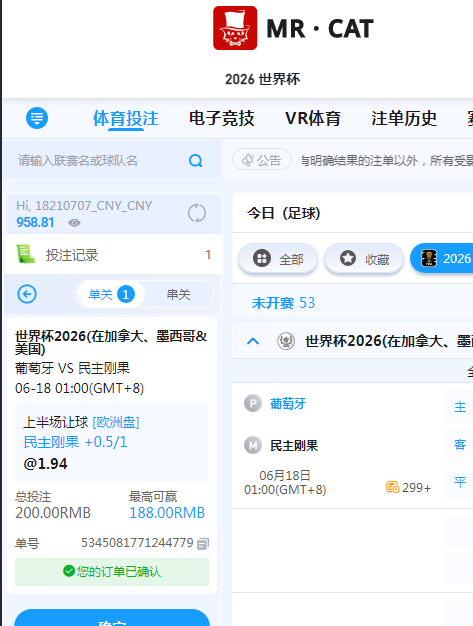Hide balance with the eye icon
The width and height of the screenshot is (473, 626).
tap(74, 223)
